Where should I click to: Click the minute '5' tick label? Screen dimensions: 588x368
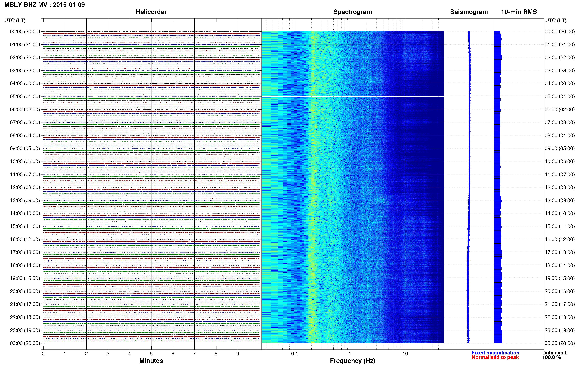pyautogui.click(x=151, y=354)
